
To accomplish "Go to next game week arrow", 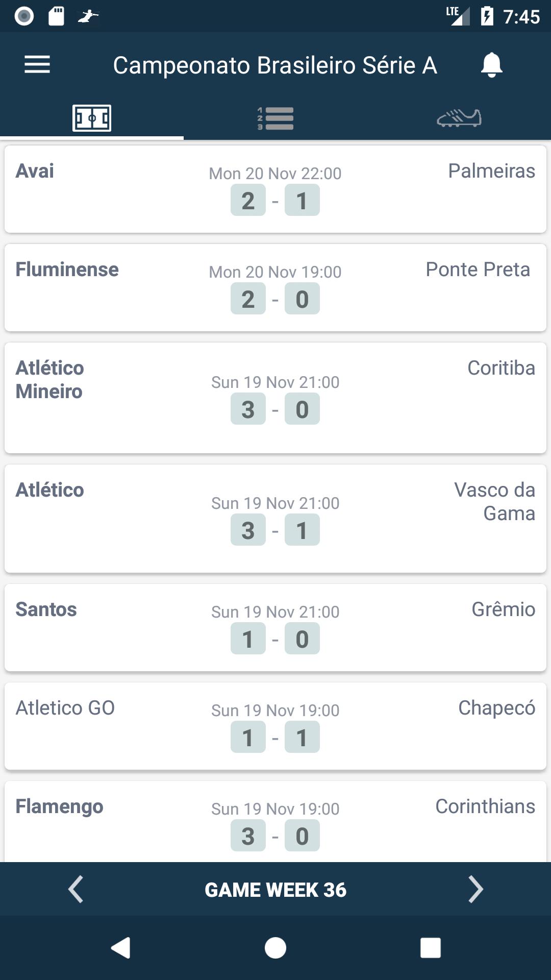I will [475, 890].
